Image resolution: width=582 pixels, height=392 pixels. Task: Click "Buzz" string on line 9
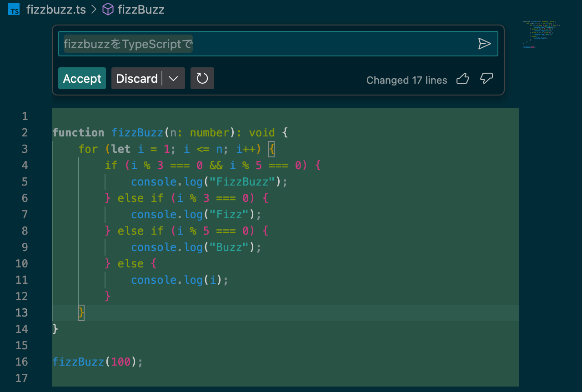click(229, 247)
